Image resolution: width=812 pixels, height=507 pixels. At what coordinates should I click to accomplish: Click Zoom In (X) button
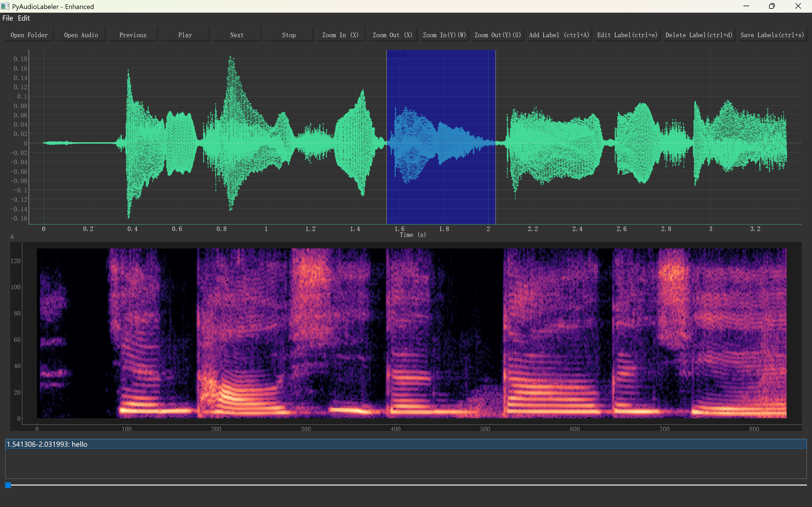(x=341, y=35)
